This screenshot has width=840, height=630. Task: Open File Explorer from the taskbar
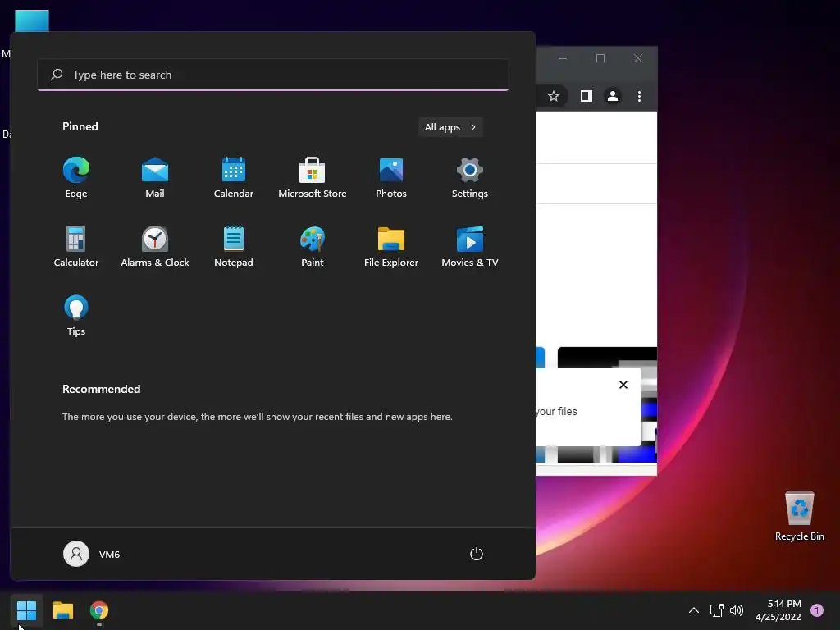[x=62, y=610]
